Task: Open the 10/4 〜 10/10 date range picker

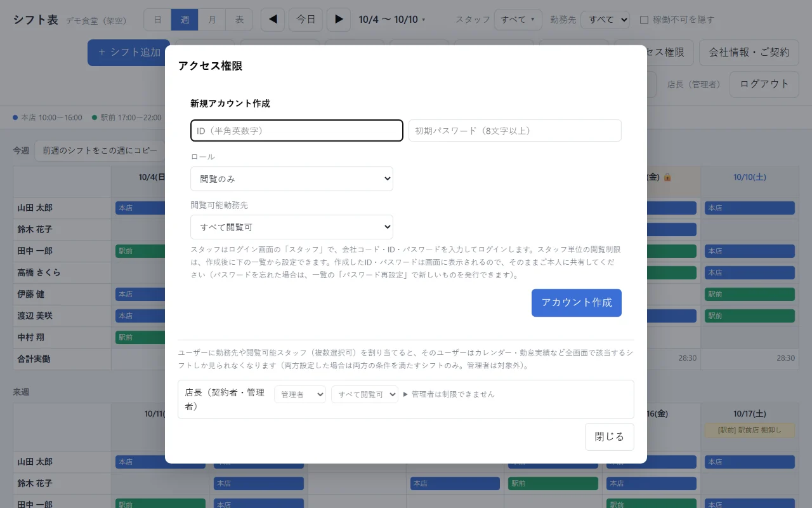Action: [392, 20]
